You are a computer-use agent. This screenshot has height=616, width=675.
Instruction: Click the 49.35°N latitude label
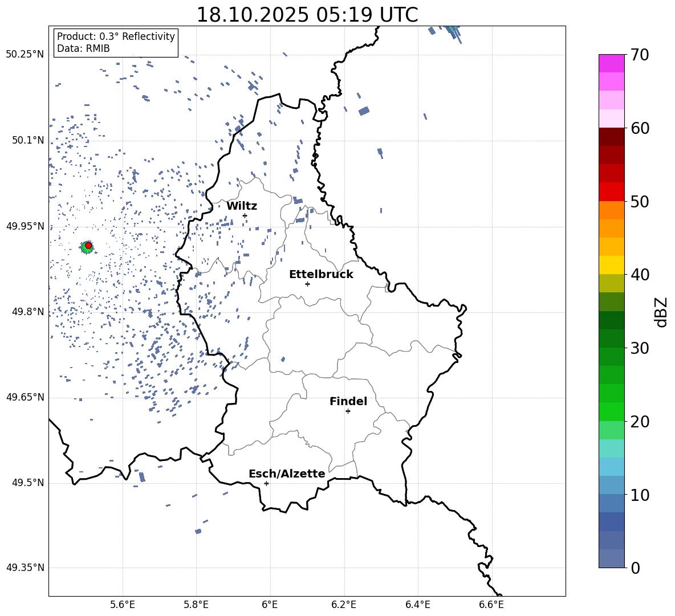[x=25, y=568]
